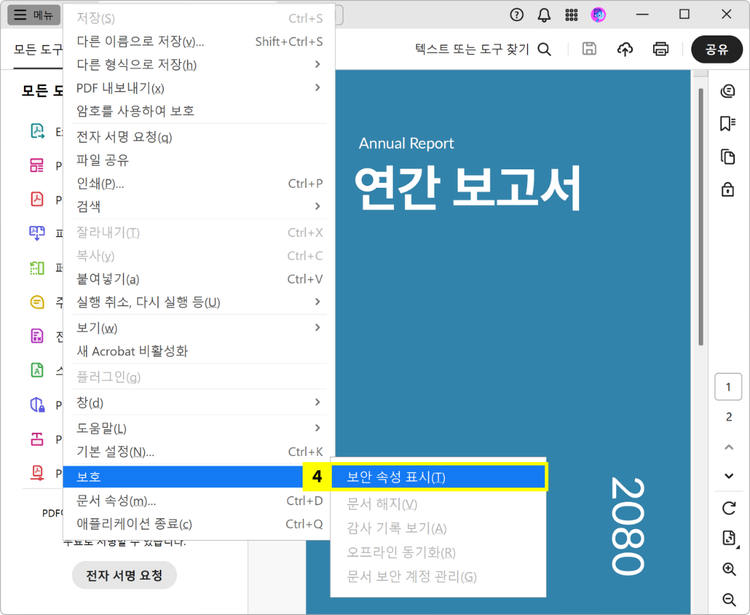The height and width of the screenshot is (615, 750).
Task: Click the 공유 share button
Action: (x=717, y=49)
